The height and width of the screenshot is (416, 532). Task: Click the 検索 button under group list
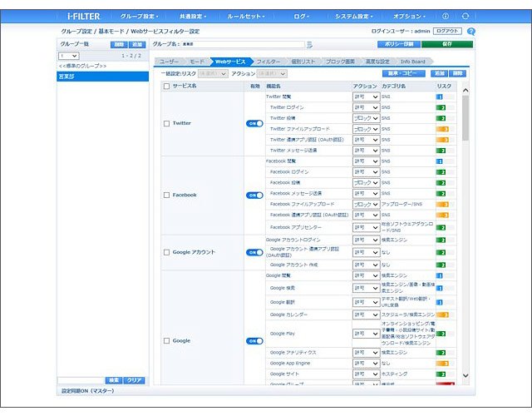click(x=114, y=381)
